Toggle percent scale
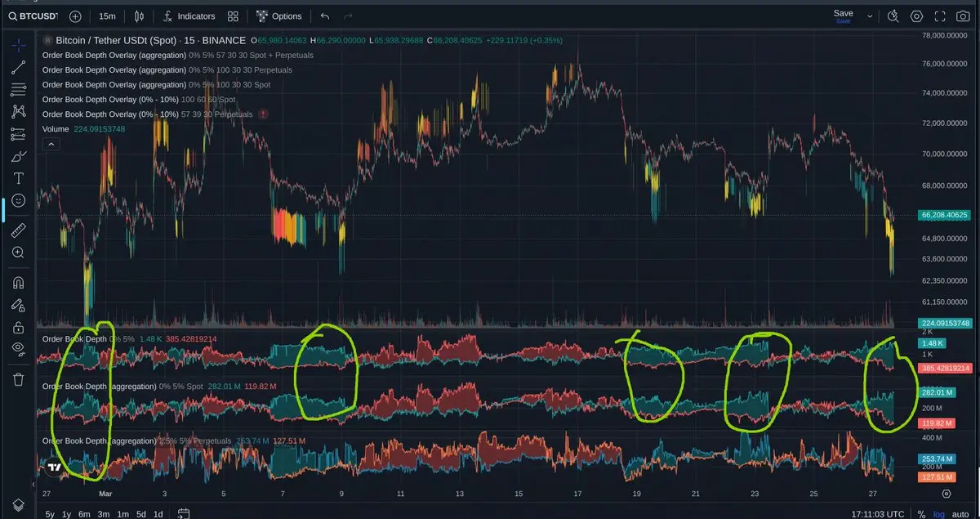Screen dimensions: 980x519 (921, 514)
